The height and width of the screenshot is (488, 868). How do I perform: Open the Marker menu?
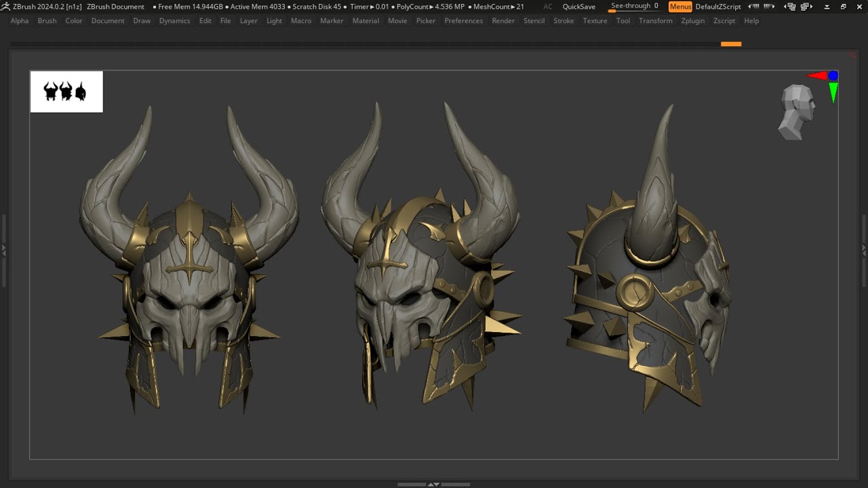pyautogui.click(x=332, y=21)
